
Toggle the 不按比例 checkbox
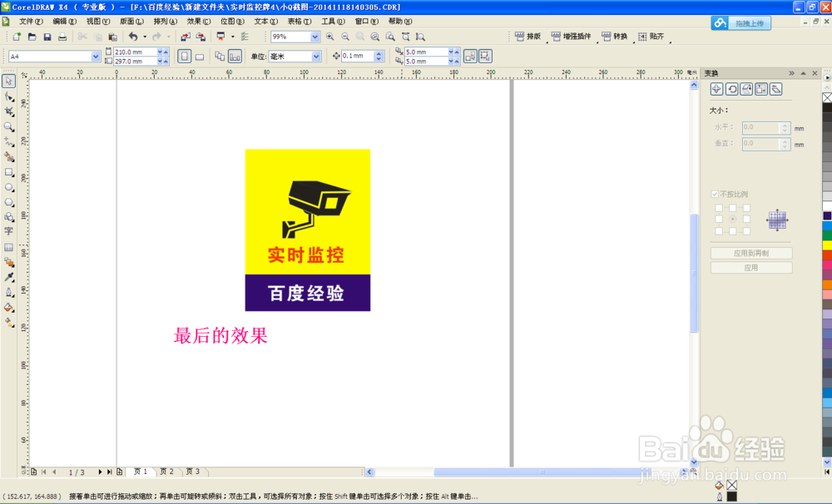pyautogui.click(x=715, y=194)
